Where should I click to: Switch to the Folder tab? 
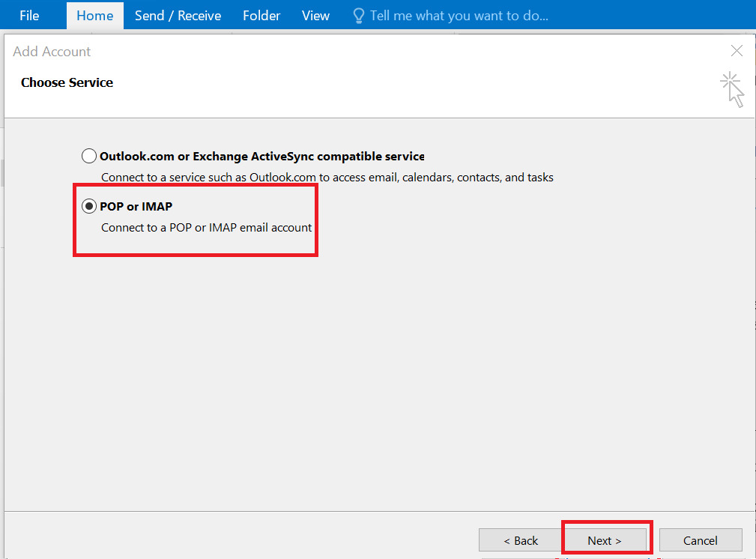[x=261, y=15]
